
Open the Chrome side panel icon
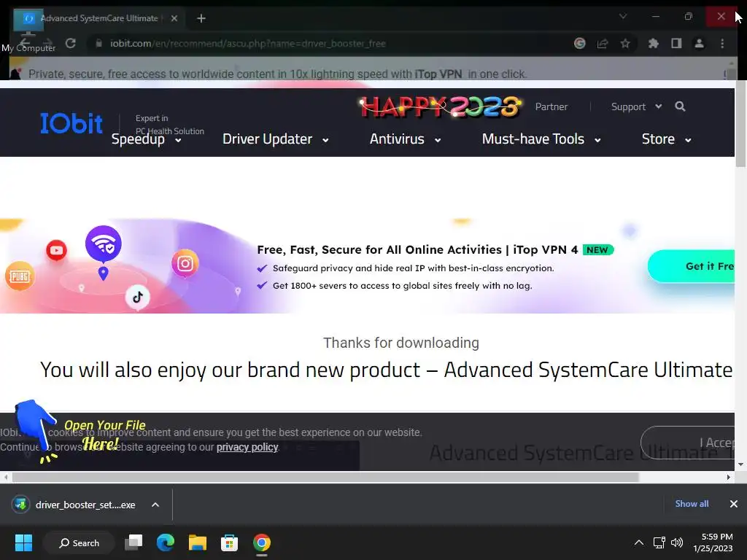(x=676, y=43)
